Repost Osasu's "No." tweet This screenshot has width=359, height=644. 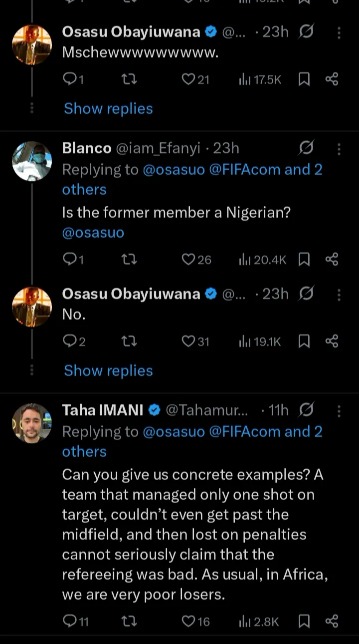[129, 341]
